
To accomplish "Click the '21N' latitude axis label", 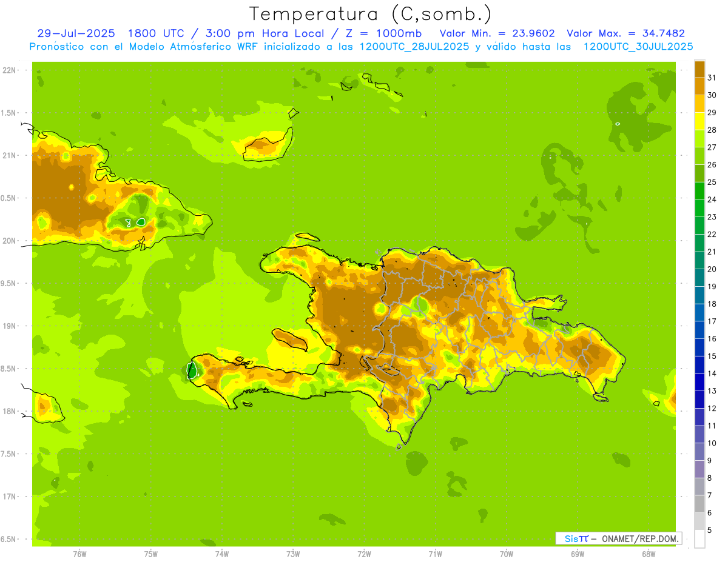I will pyautogui.click(x=9, y=155).
